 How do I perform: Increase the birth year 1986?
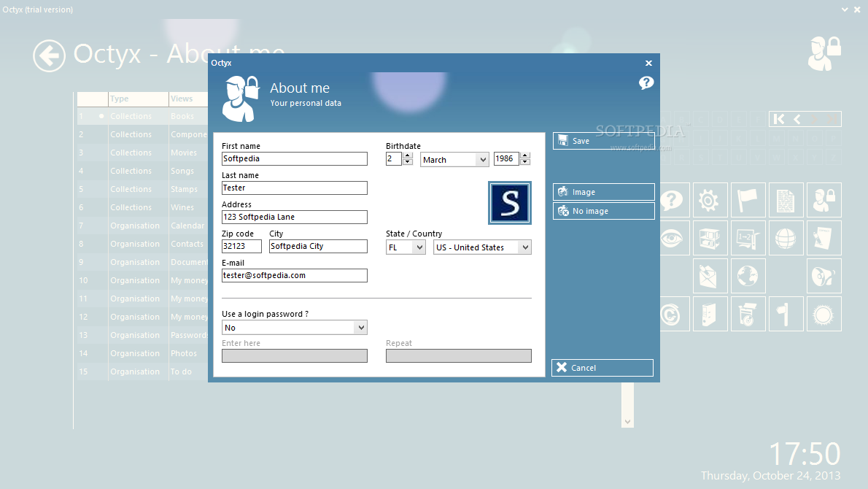[x=525, y=155]
